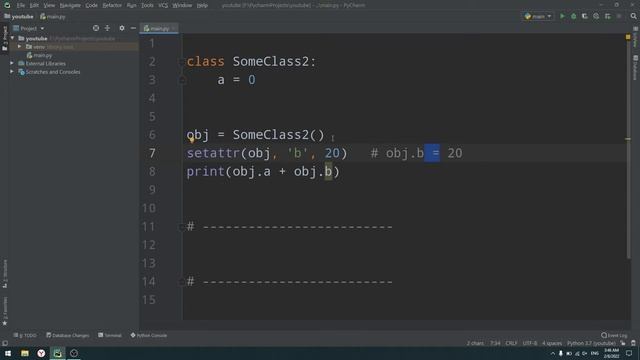Collapse the youtube project root folder
Screen dimensions: 640x360
click(x=13, y=38)
